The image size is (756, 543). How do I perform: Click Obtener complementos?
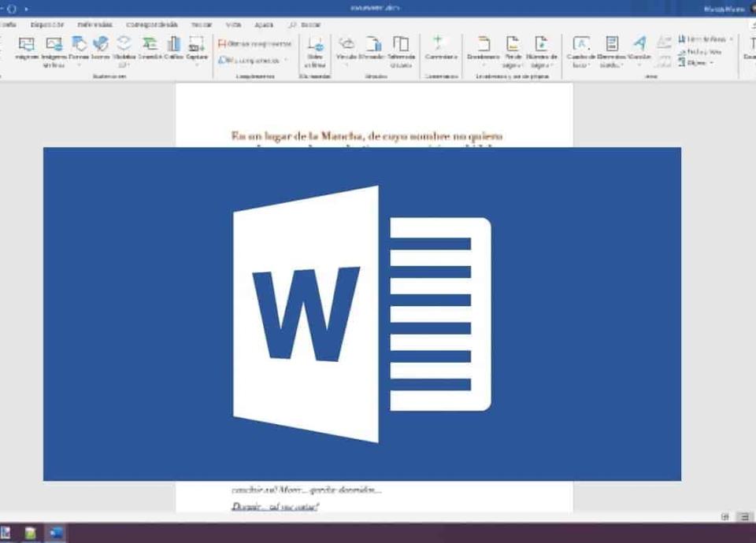coord(254,44)
